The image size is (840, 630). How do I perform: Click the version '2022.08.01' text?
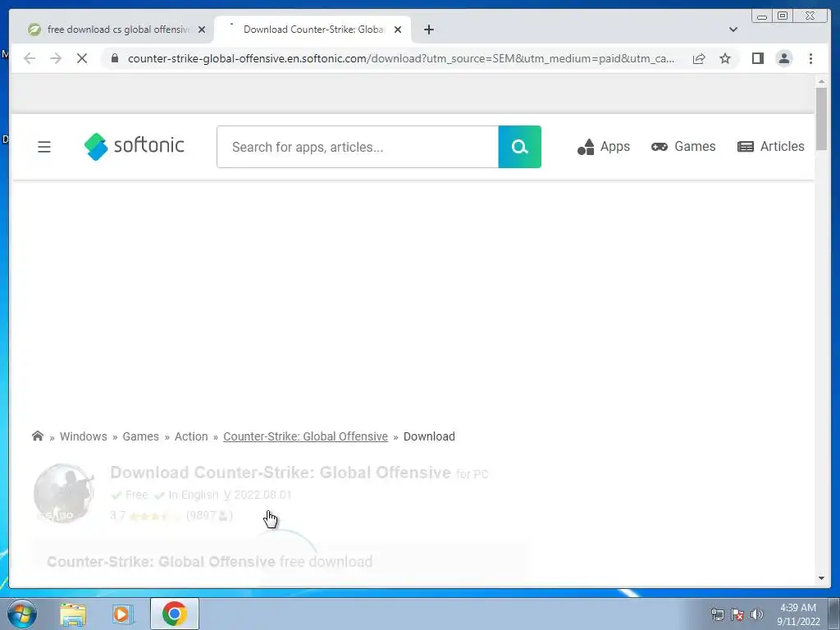click(262, 495)
